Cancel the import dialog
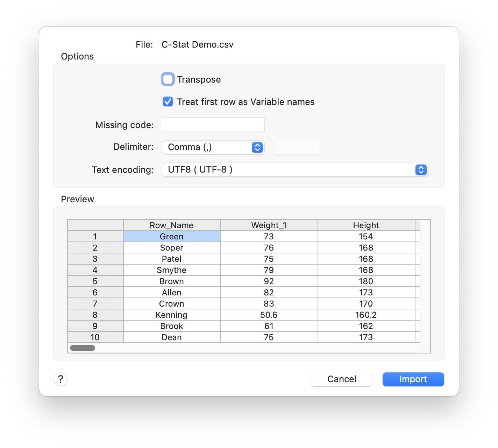The image size is (498, 448). [342, 379]
